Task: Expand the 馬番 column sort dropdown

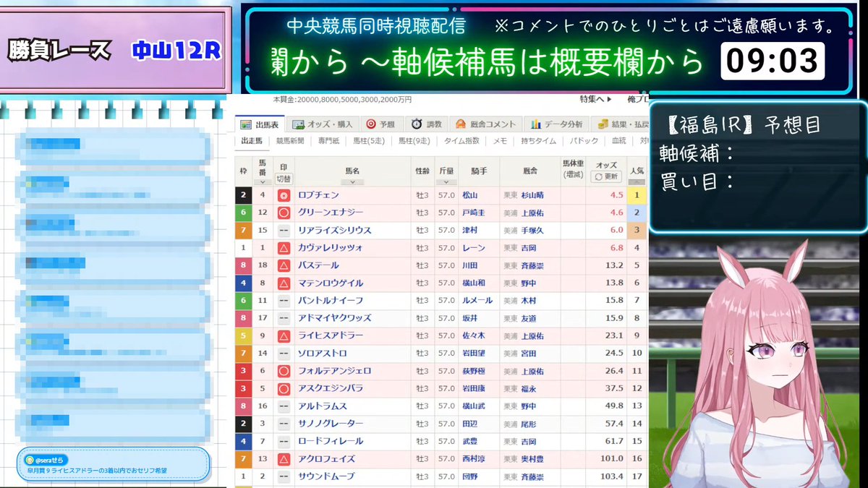Action: pos(261,181)
